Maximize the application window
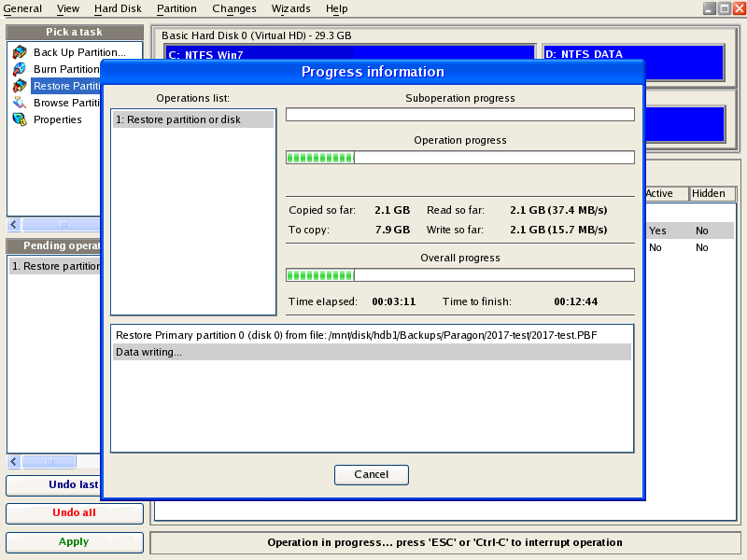This screenshot has width=747, height=560. click(x=724, y=8)
